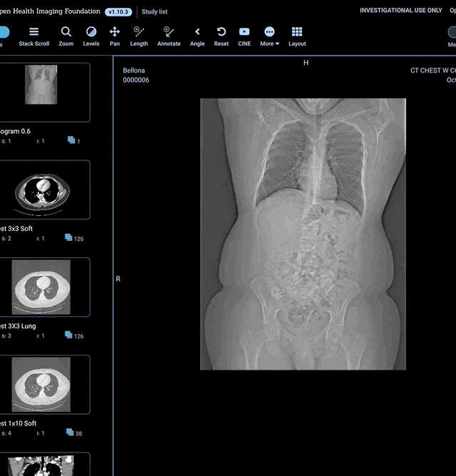
Task: Select the Topogram 0.6 series thumbnail
Action: pos(45,93)
